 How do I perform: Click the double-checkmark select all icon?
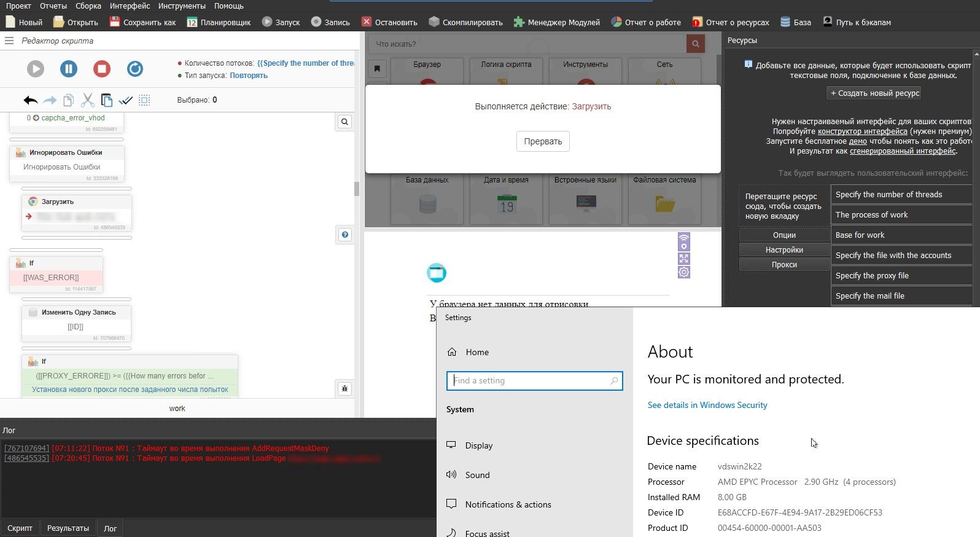(126, 100)
